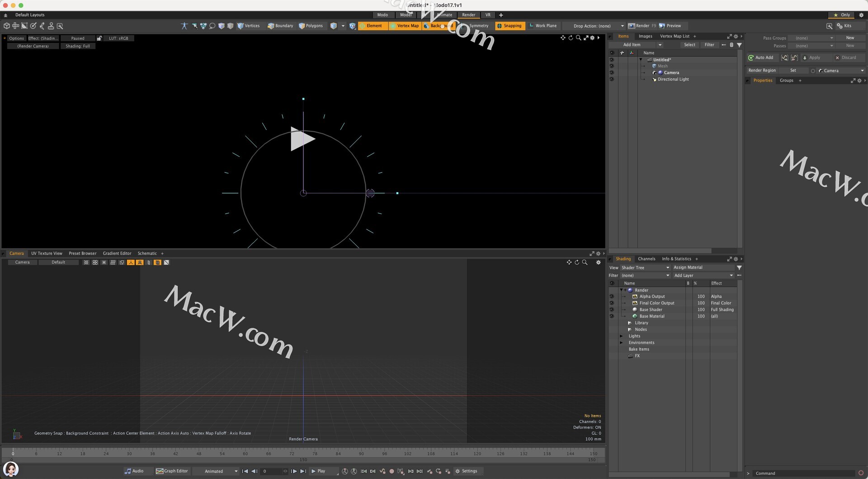Click the preview Options button

pyautogui.click(x=16, y=38)
